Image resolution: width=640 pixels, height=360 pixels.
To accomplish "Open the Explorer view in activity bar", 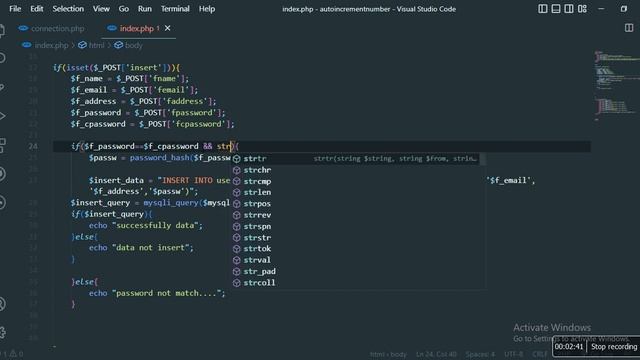I will 2,31.
